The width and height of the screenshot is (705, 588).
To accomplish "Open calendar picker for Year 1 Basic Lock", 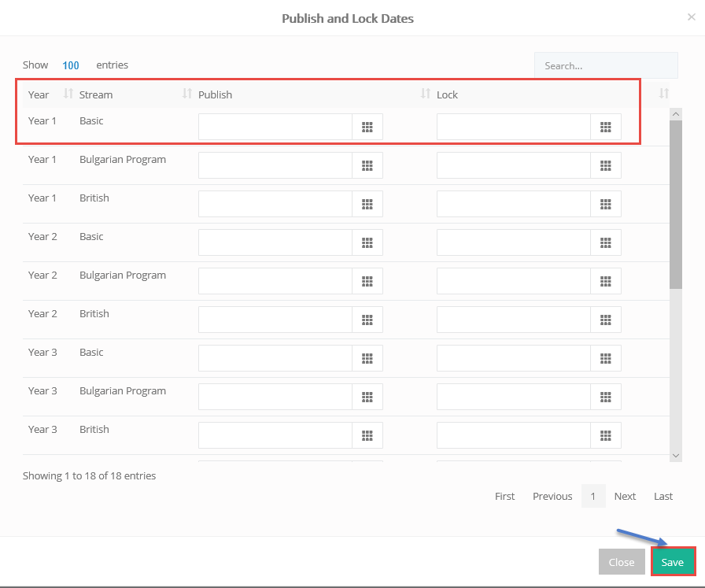I will click(606, 127).
